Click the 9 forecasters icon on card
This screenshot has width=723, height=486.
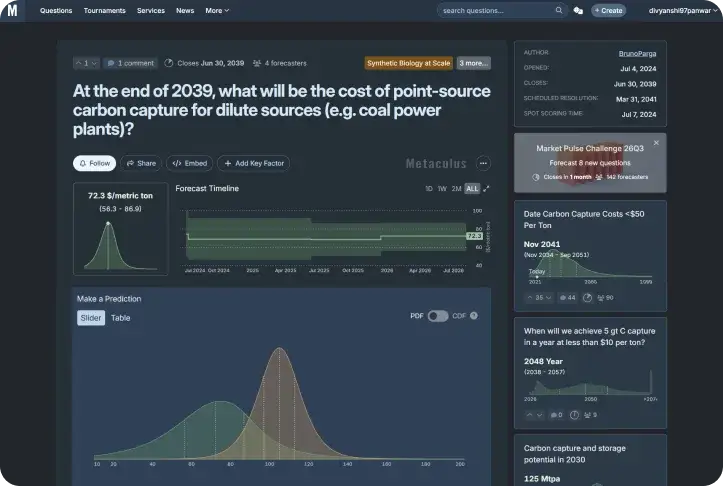(590, 415)
